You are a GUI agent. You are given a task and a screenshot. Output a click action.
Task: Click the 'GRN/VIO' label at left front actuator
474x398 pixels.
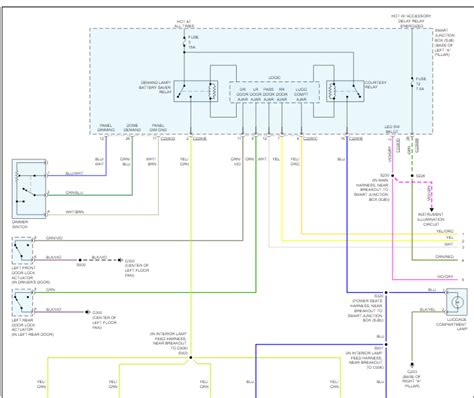point(54,238)
